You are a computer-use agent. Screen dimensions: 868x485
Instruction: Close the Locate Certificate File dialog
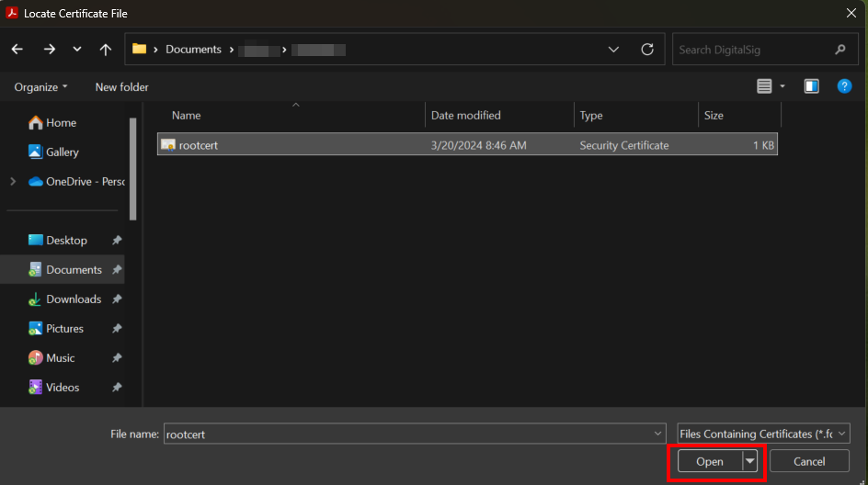[x=851, y=13]
